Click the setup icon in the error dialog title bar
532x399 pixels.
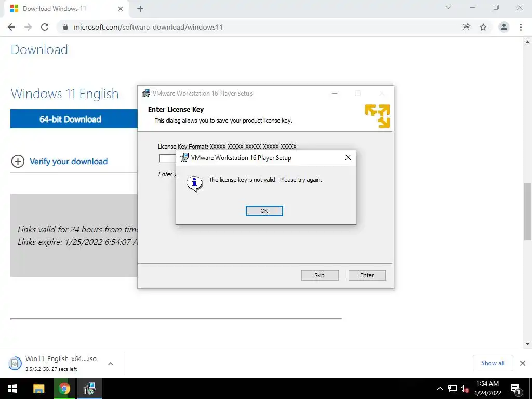184,157
